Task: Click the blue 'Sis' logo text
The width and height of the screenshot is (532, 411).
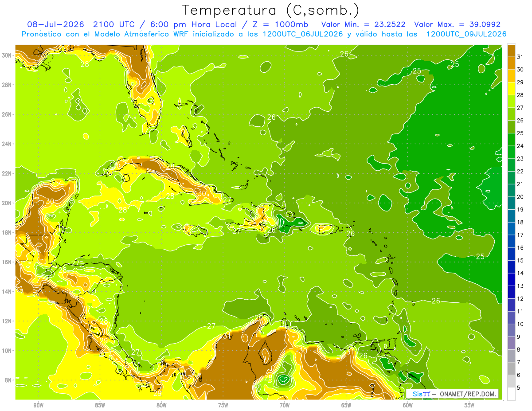Action: click(x=417, y=394)
